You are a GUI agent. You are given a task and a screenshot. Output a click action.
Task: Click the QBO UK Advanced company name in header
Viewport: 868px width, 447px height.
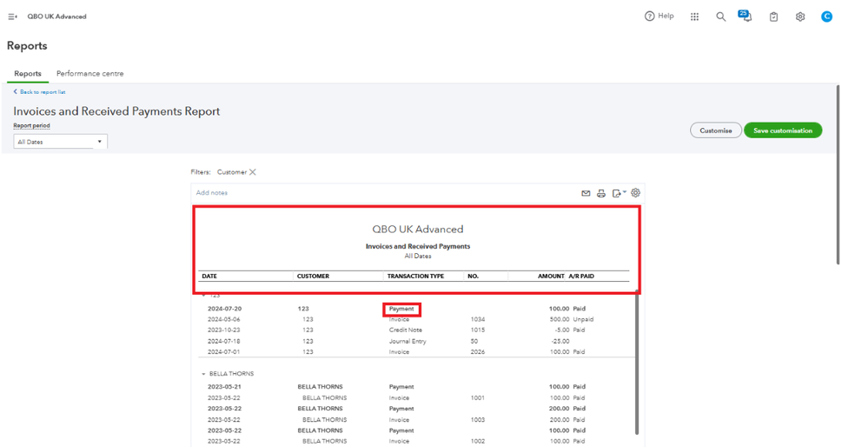pos(57,17)
